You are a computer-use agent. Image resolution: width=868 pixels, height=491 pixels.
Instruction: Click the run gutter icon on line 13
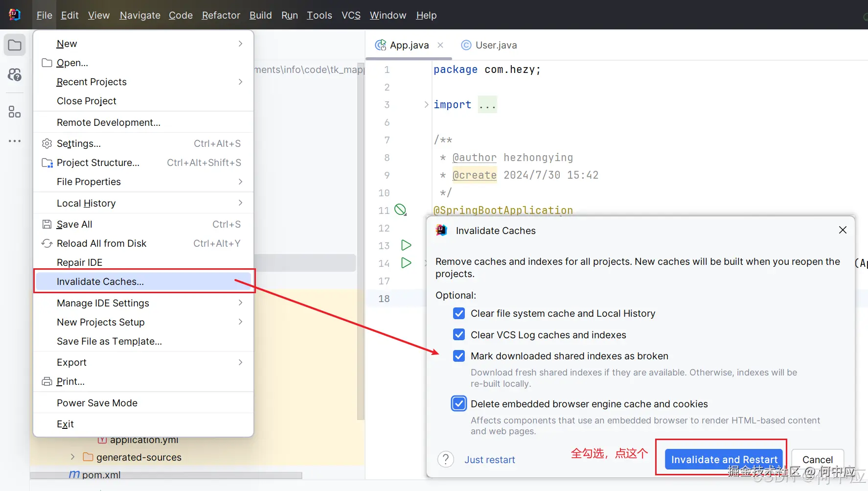pos(406,245)
